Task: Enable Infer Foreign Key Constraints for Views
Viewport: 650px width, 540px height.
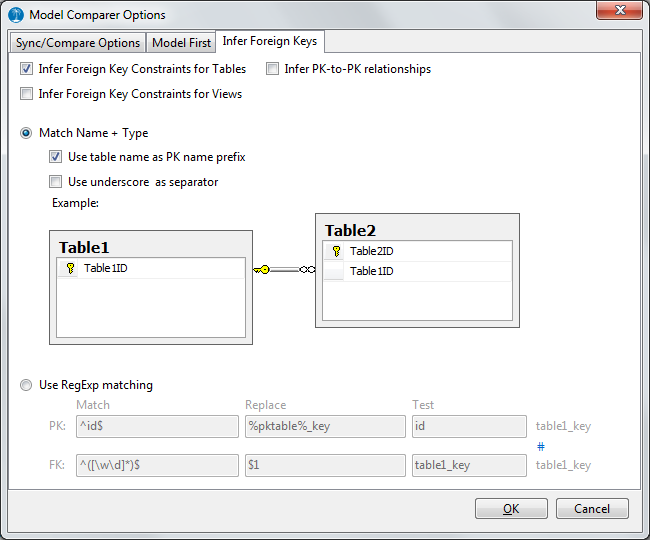Action: point(26,95)
